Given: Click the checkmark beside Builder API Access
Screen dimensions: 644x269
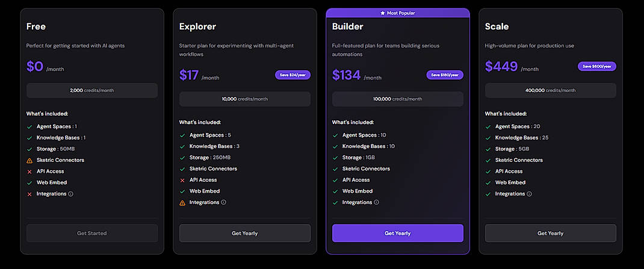Looking at the screenshot, I should pos(335,181).
